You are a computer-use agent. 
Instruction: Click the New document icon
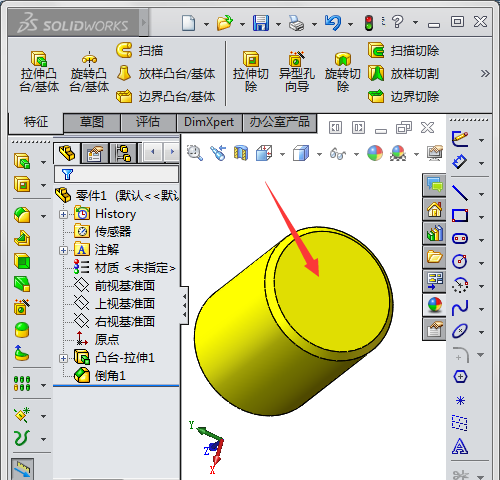click(189, 23)
